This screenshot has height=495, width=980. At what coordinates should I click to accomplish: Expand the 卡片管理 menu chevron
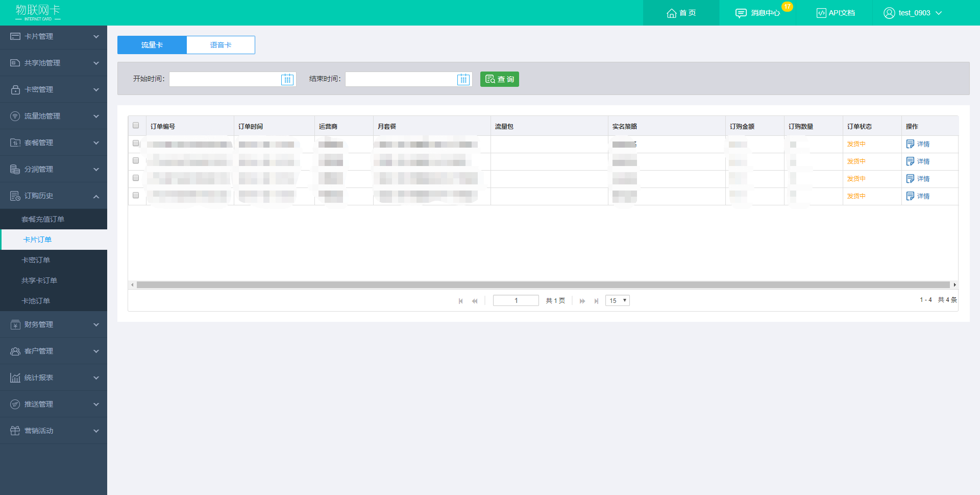click(x=96, y=37)
